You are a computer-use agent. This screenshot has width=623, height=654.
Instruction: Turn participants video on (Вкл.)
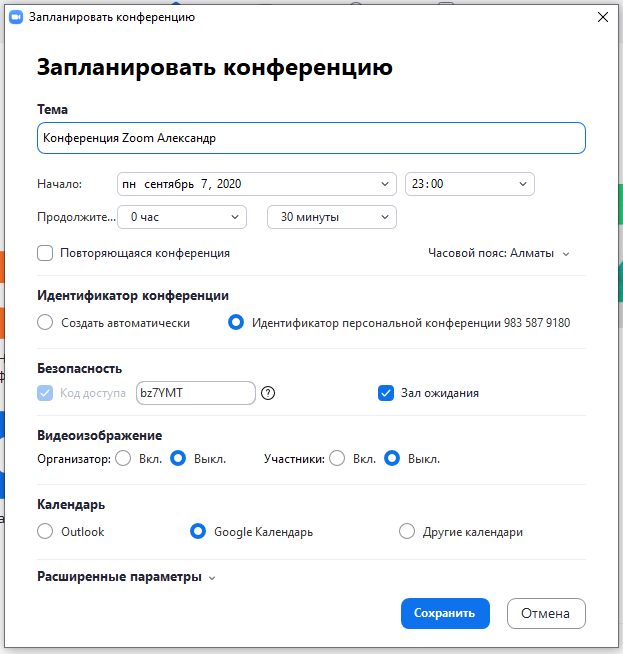point(337,458)
